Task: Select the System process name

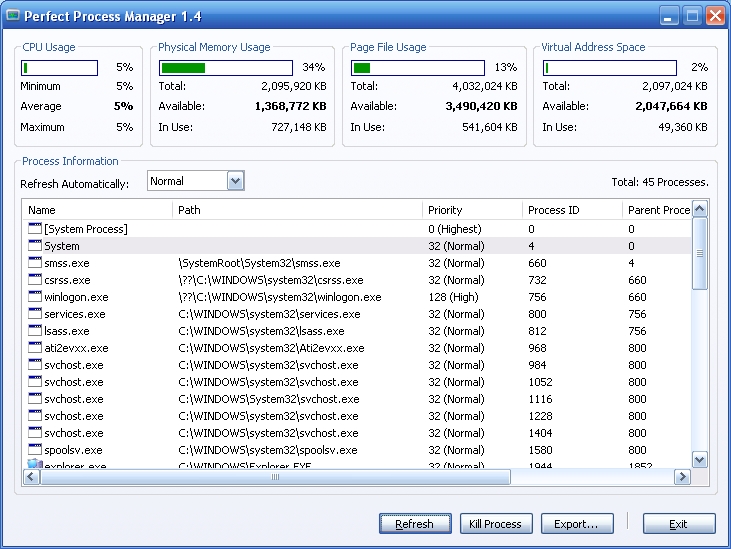Action: (x=62, y=246)
